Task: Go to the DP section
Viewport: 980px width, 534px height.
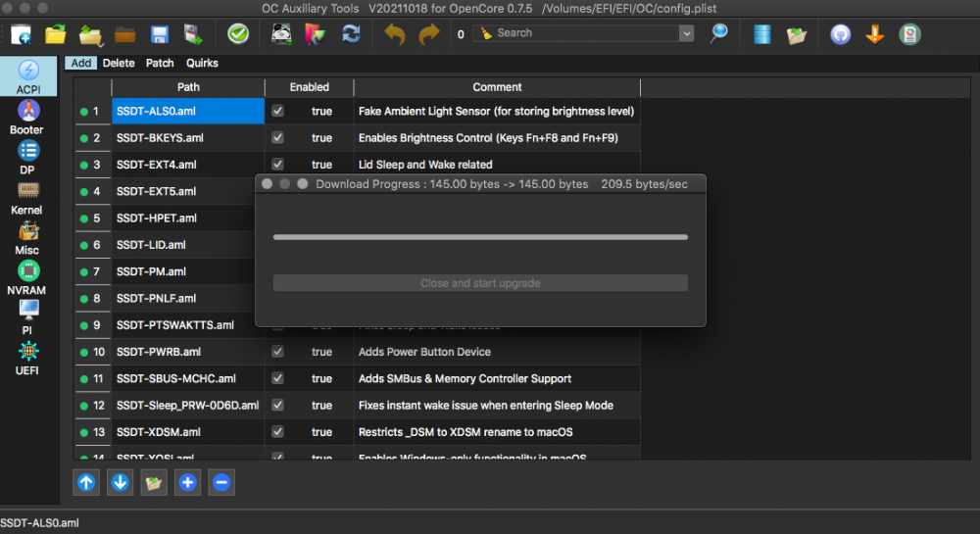Action: 26,158
